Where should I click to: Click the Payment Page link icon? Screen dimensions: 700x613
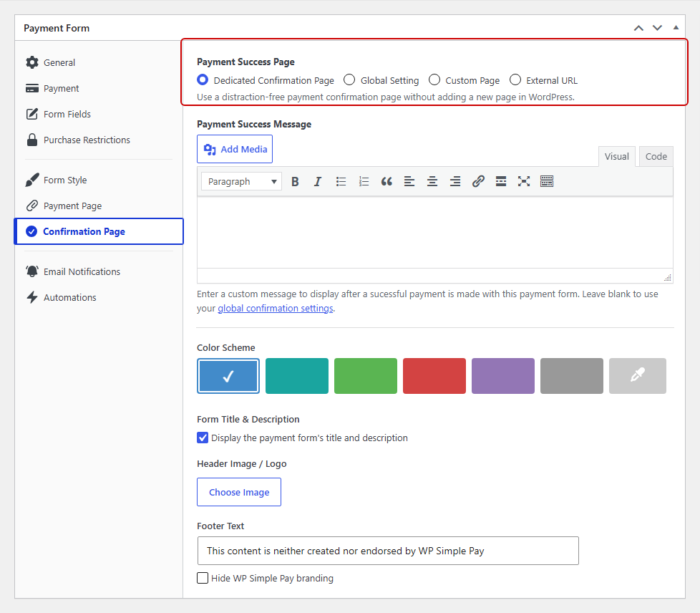(x=32, y=206)
